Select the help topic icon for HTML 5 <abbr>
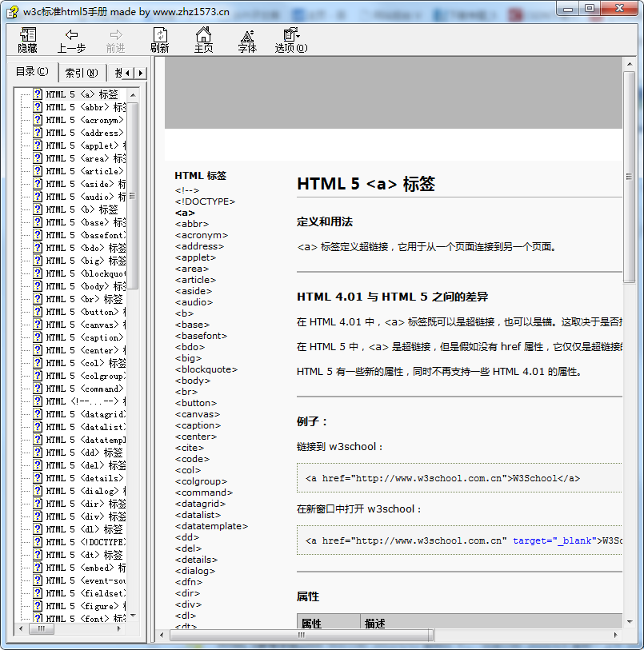Screen dimensions: 644x650 38,107
